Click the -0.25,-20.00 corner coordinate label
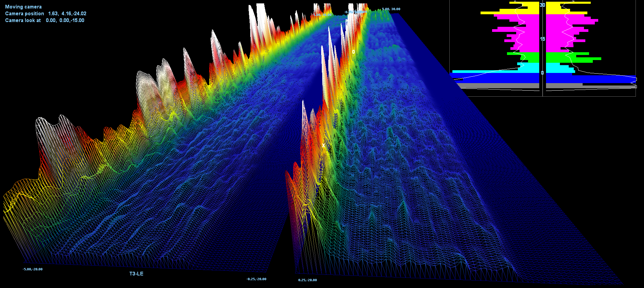Image resolution: width=644 pixels, height=288 pixels. click(x=256, y=279)
